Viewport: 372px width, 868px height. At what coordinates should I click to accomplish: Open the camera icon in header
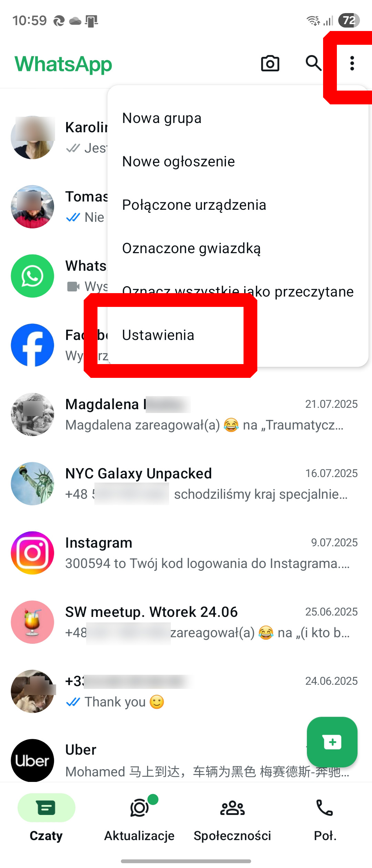[270, 63]
